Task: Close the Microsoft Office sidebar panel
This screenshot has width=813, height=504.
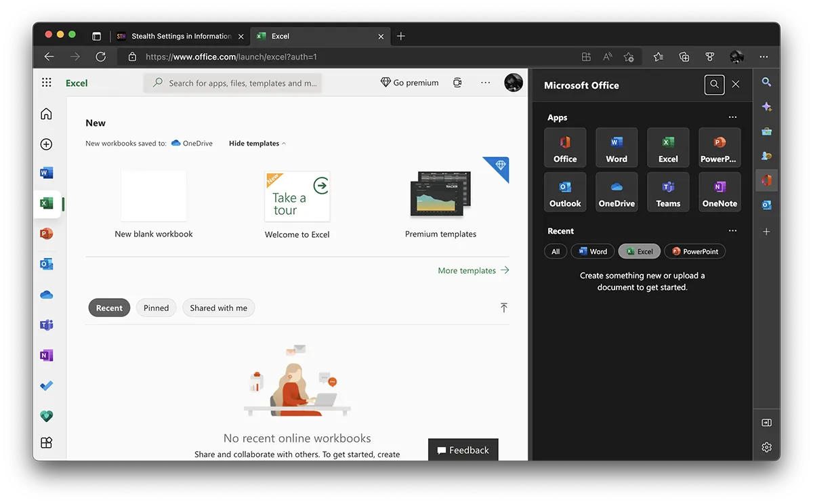Action: click(x=736, y=85)
